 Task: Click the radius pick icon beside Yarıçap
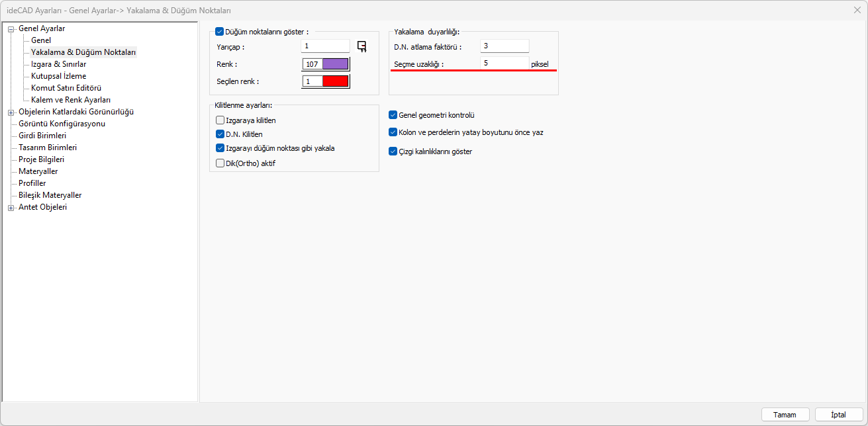coord(362,46)
